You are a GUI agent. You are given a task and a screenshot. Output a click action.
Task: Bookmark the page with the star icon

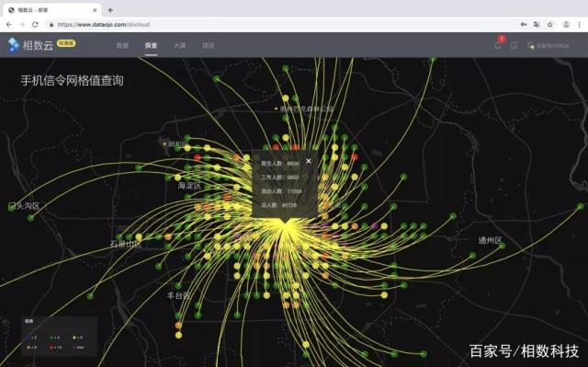[x=549, y=25]
